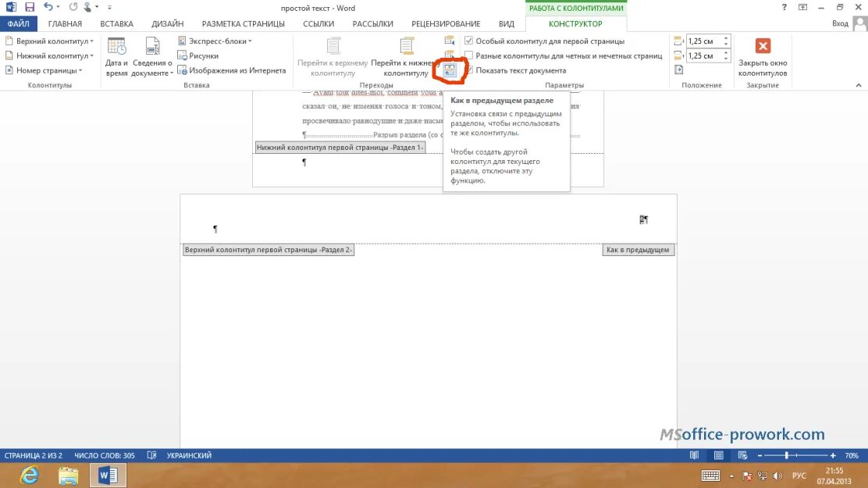This screenshot has height=488, width=868.
Task: Switch to Web Layout view icon
Action: (x=742, y=455)
